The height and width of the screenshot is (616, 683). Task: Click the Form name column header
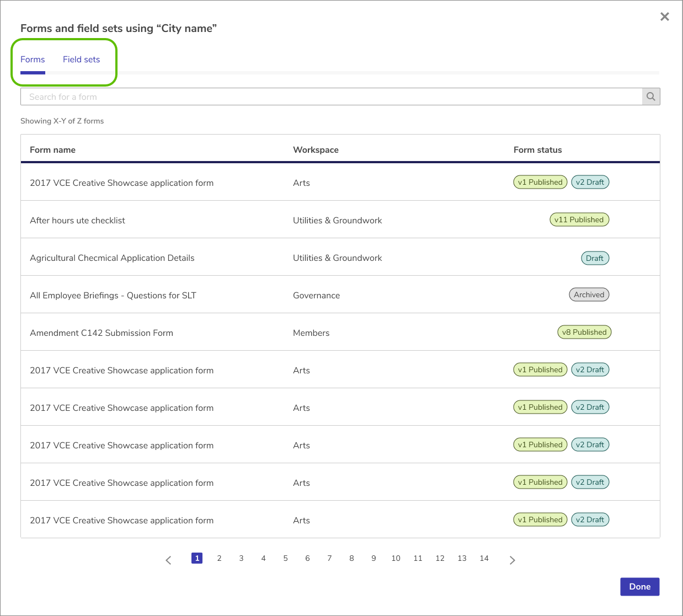pos(52,150)
